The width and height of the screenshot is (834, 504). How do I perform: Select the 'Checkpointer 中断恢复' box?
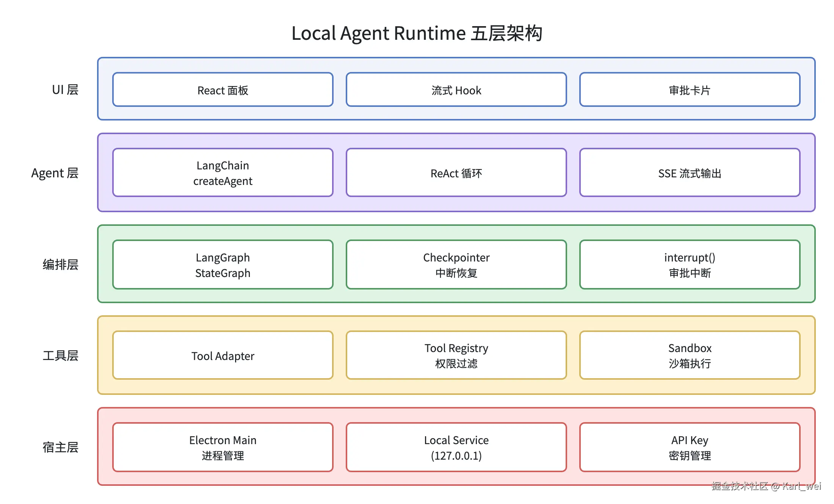click(x=456, y=265)
